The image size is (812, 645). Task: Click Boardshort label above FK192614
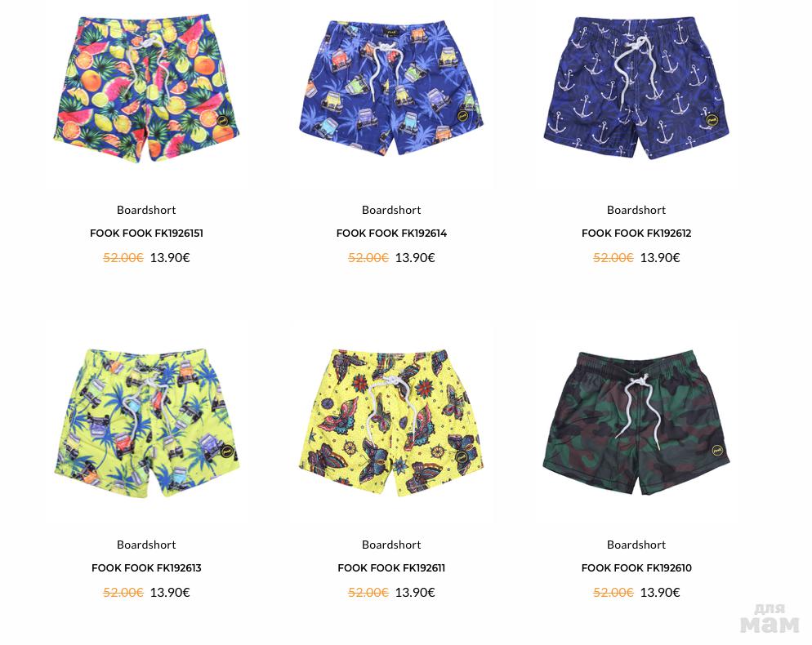[391, 210]
